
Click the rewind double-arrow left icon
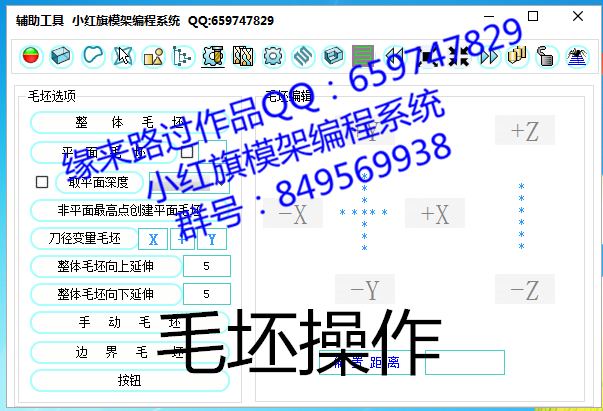point(395,56)
